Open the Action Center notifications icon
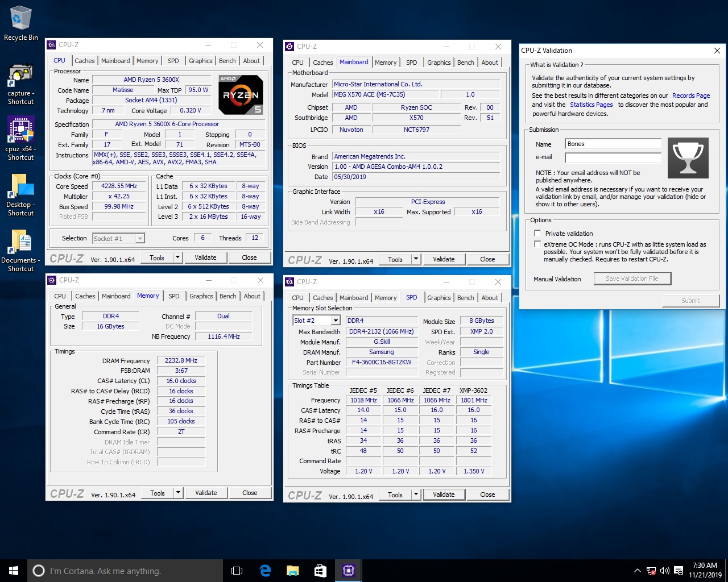Screen dimensions: 728x582 point(679,571)
